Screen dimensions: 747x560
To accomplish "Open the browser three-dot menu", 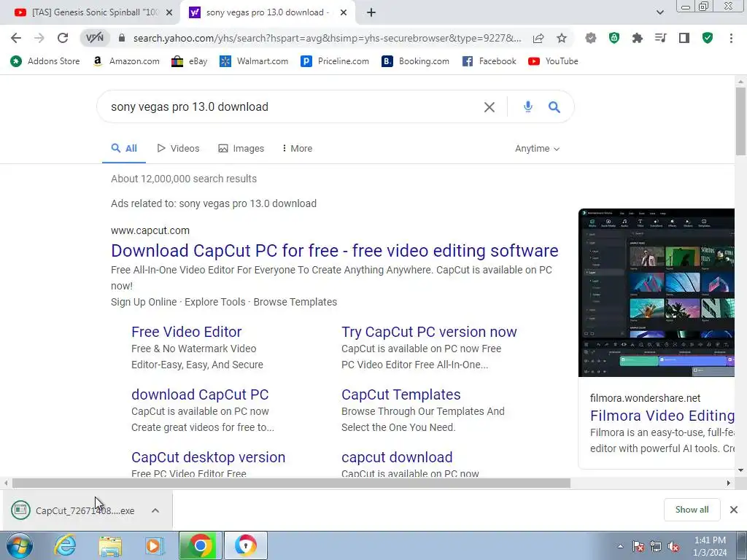I will click(731, 38).
